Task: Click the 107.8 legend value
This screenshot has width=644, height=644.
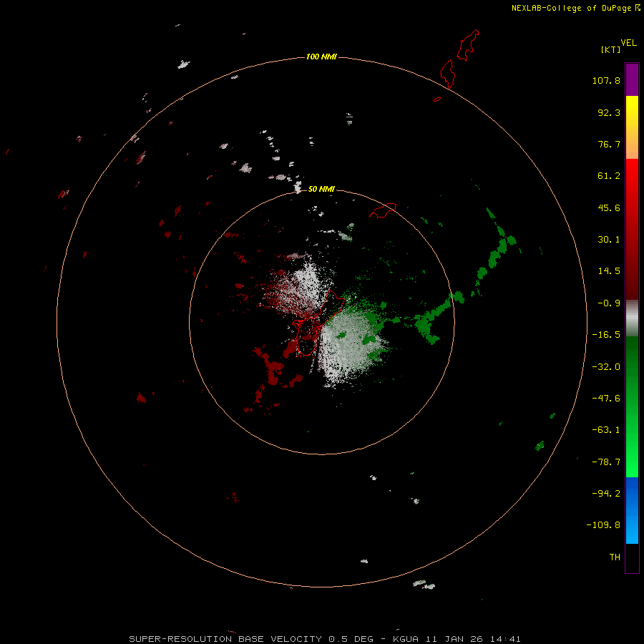Action: coord(606,80)
